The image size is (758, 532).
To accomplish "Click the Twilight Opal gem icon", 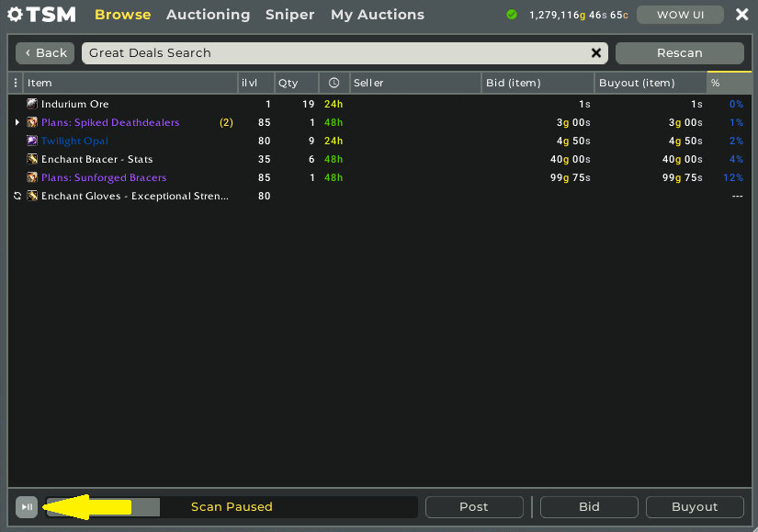I will pyautogui.click(x=32, y=141).
